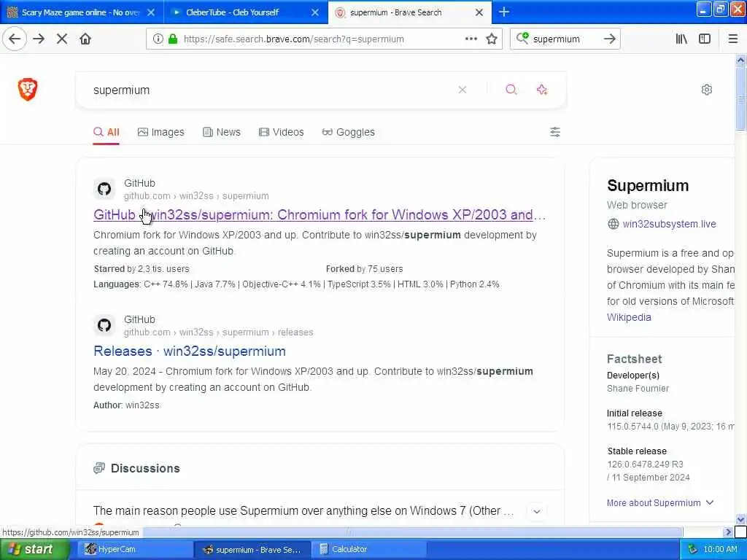
Task: Click Releases result GitHub favicon
Action: point(104,325)
